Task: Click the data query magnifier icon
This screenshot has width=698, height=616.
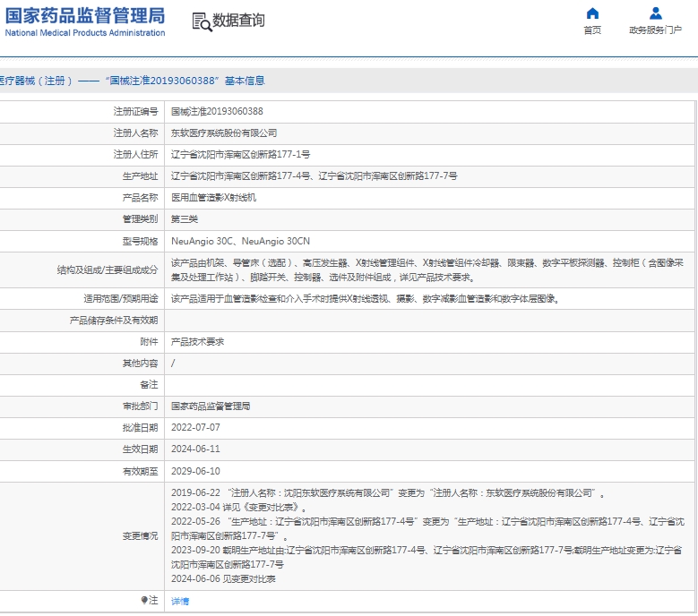Action: pyautogui.click(x=202, y=21)
